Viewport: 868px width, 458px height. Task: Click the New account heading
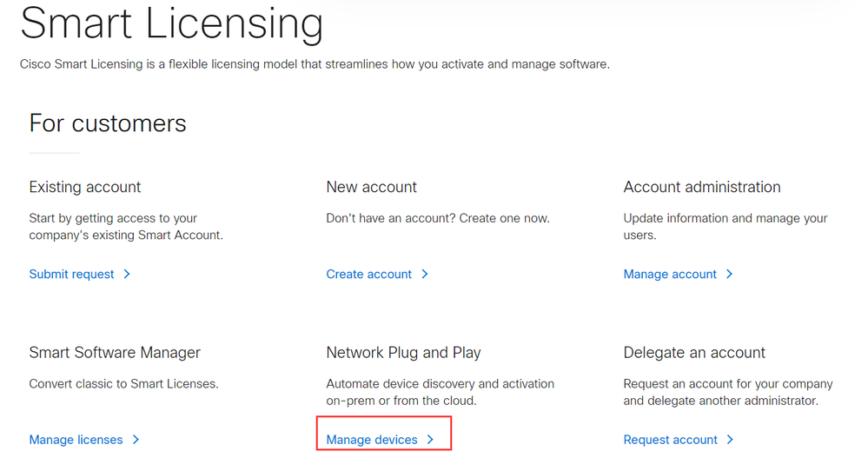pos(372,187)
